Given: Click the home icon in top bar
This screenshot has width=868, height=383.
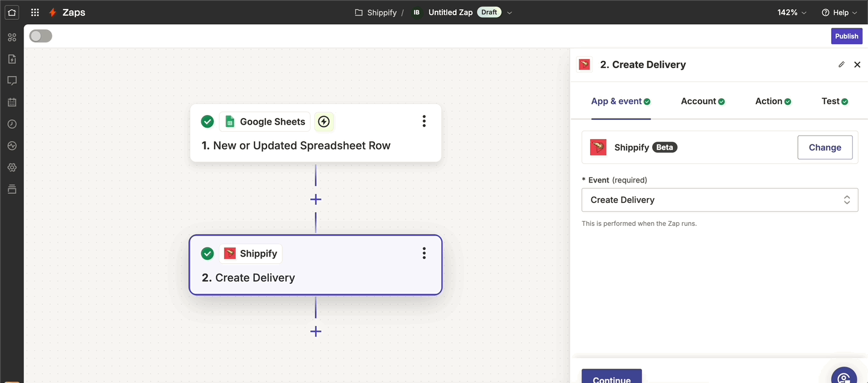Looking at the screenshot, I should [x=12, y=12].
